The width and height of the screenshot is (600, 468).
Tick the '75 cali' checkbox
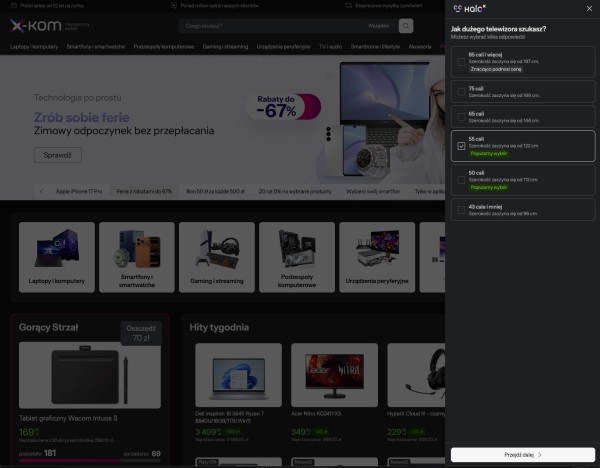(461, 92)
